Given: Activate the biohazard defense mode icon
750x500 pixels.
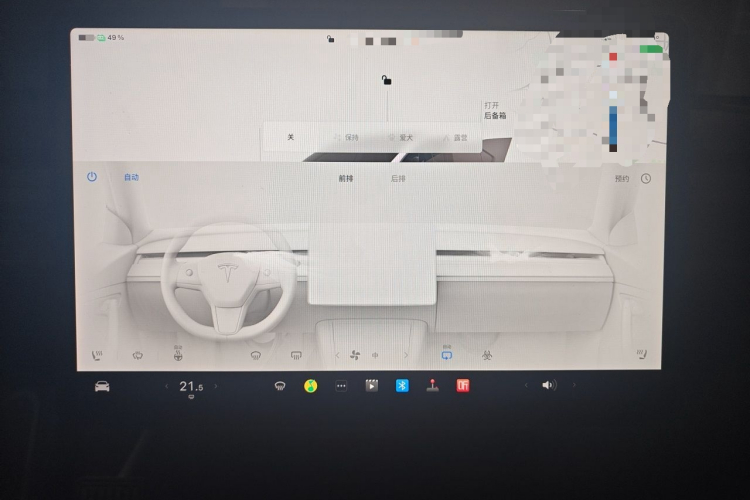Looking at the screenshot, I should (x=487, y=356).
